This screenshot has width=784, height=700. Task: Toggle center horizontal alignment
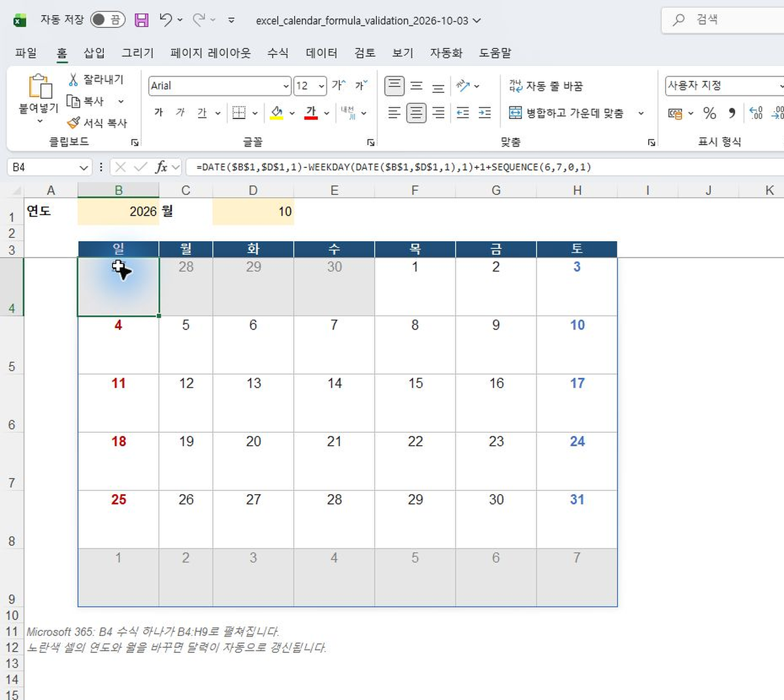pyautogui.click(x=416, y=113)
